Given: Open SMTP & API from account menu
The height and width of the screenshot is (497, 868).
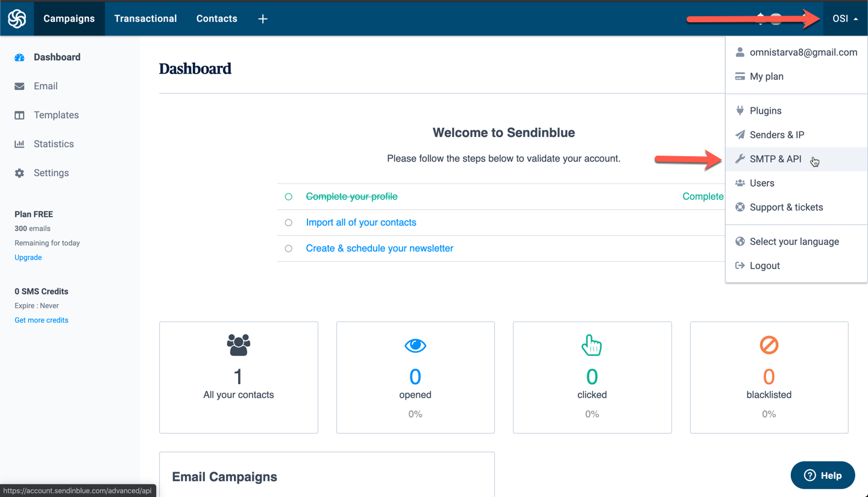Looking at the screenshot, I should (x=796, y=159).
